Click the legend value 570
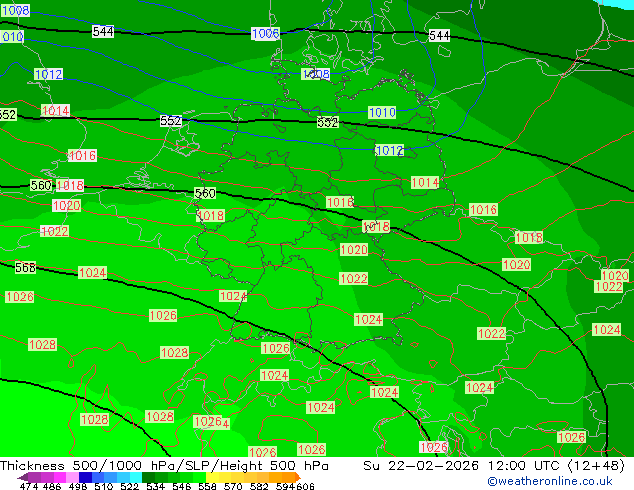This screenshot has width=634, height=490. (233, 486)
